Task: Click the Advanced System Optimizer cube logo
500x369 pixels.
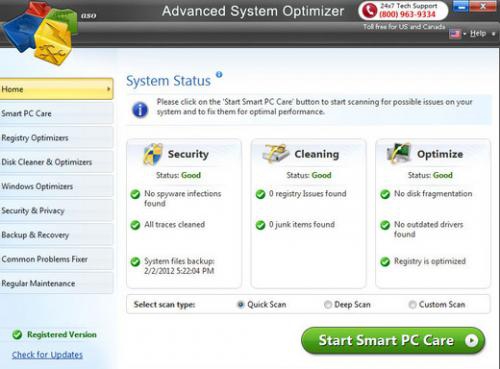Action: click(39, 33)
